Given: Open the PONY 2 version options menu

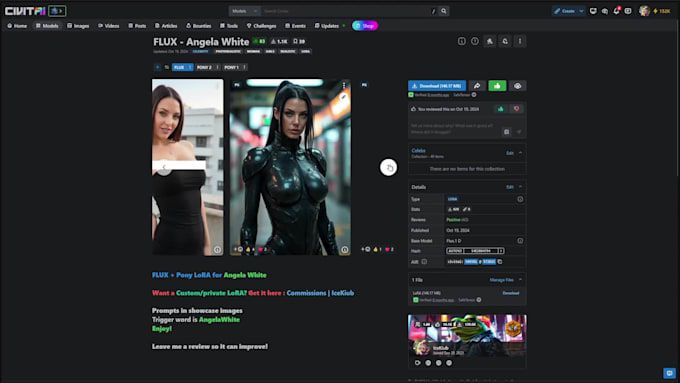Looking at the screenshot, I should tap(217, 67).
